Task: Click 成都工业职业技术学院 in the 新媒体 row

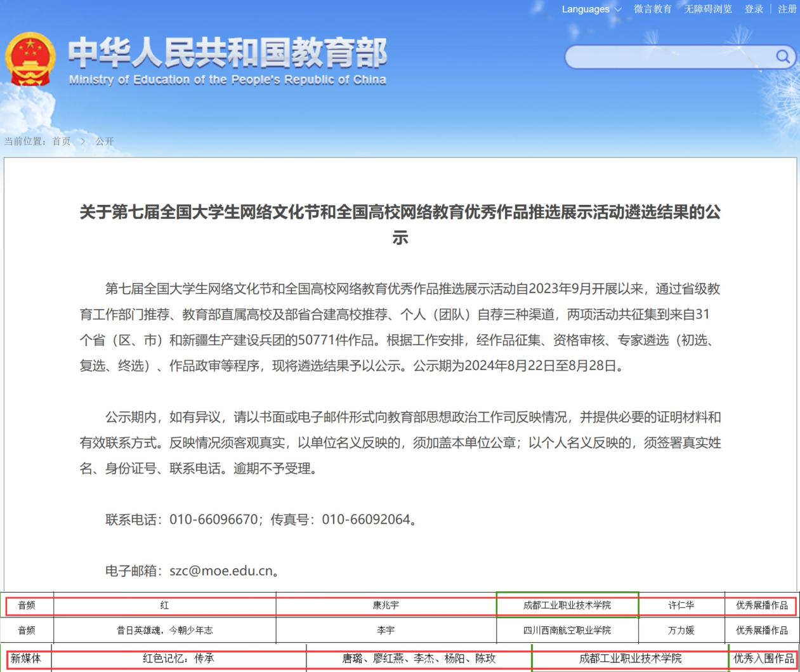Action: tap(630, 659)
